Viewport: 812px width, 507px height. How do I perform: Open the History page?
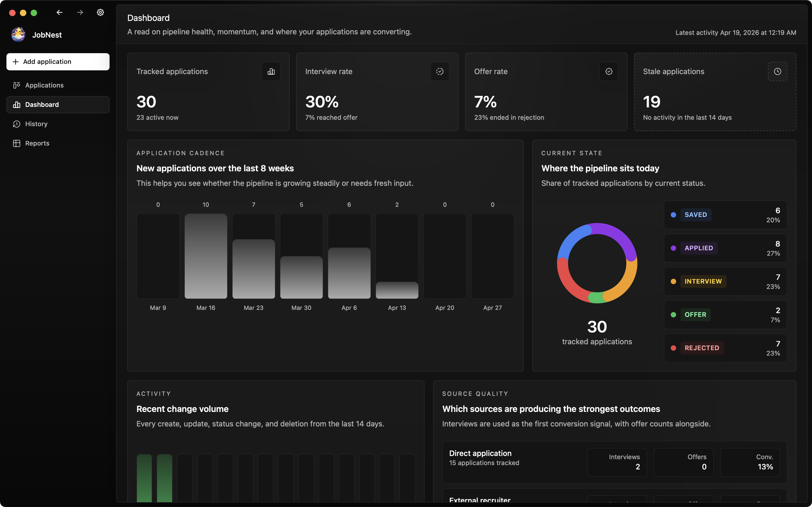58,124
